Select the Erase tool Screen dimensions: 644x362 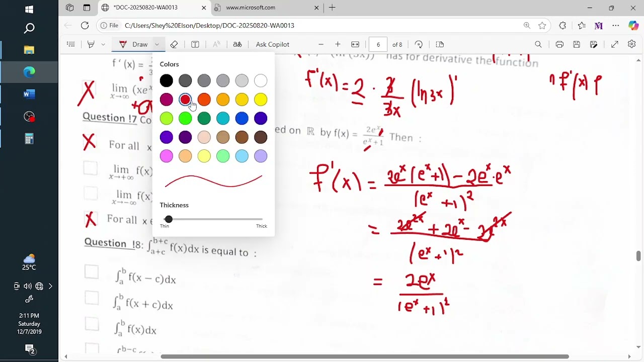(174, 44)
